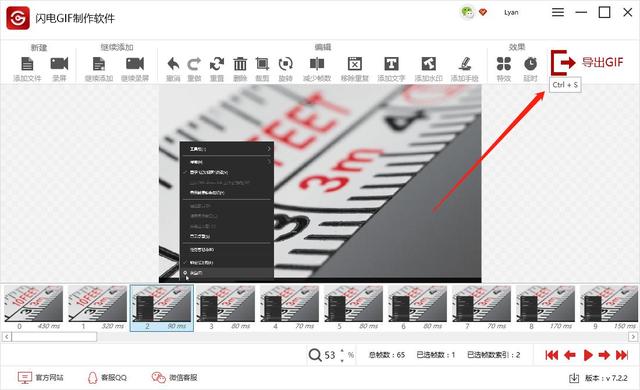Image resolution: width=640 pixels, height=390 pixels.
Task: Click the timeline horizontal scrollbar thumb
Action: [x=54, y=337]
